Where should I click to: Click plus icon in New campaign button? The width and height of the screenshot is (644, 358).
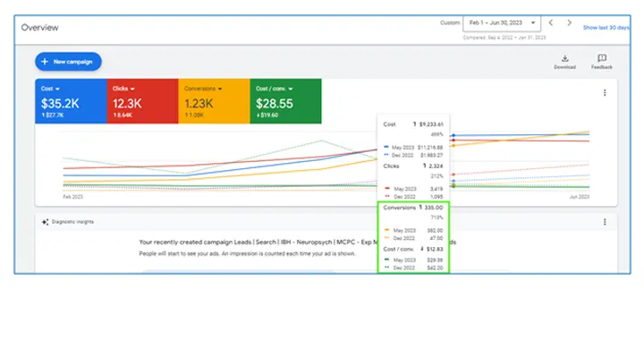[45, 62]
